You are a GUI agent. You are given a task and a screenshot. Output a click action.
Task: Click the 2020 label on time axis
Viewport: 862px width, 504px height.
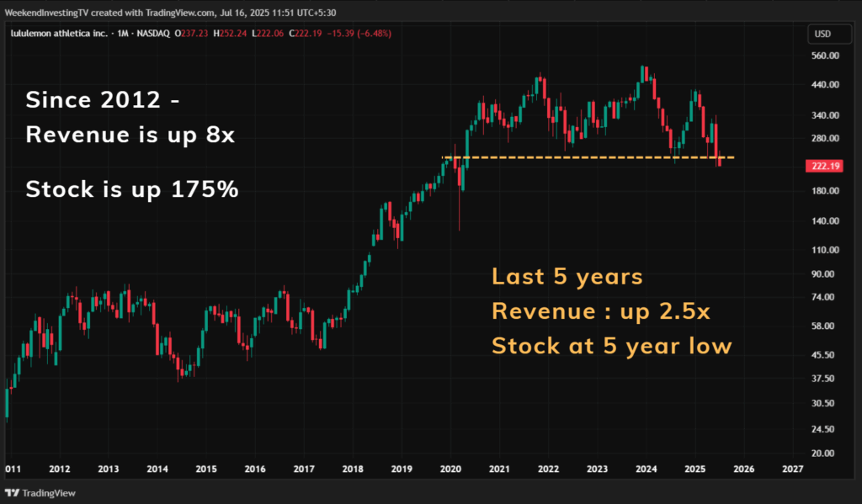click(x=451, y=469)
